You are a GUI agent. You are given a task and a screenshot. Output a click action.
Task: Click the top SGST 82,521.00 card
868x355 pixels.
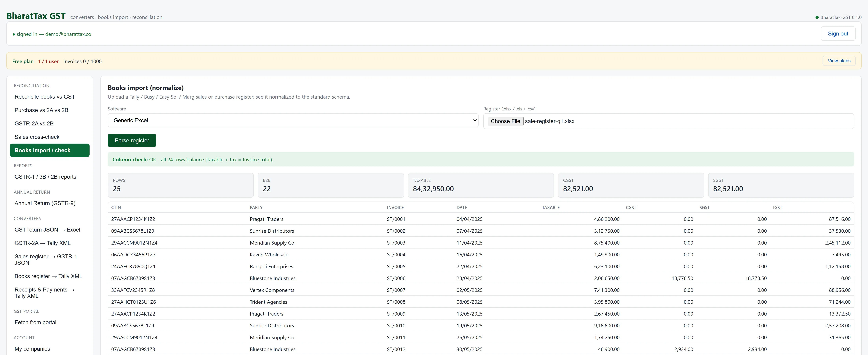(x=781, y=185)
